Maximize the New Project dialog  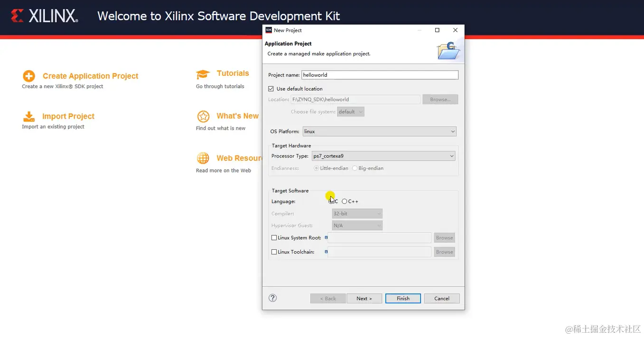[437, 30]
